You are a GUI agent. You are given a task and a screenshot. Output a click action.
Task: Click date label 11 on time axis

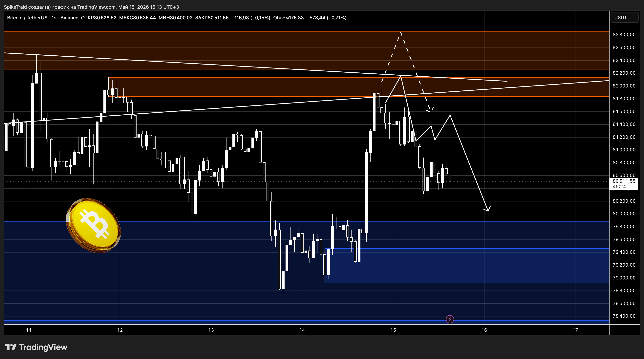29,330
